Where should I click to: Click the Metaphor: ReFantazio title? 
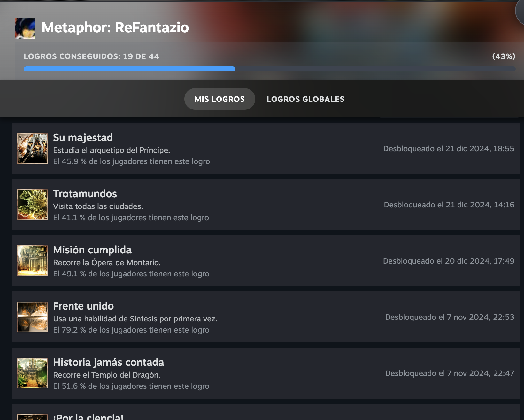[x=115, y=27]
